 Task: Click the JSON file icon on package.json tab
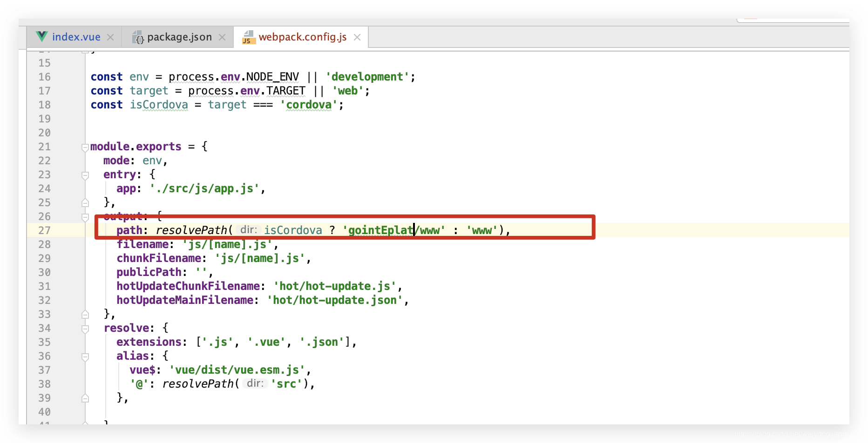coord(138,37)
